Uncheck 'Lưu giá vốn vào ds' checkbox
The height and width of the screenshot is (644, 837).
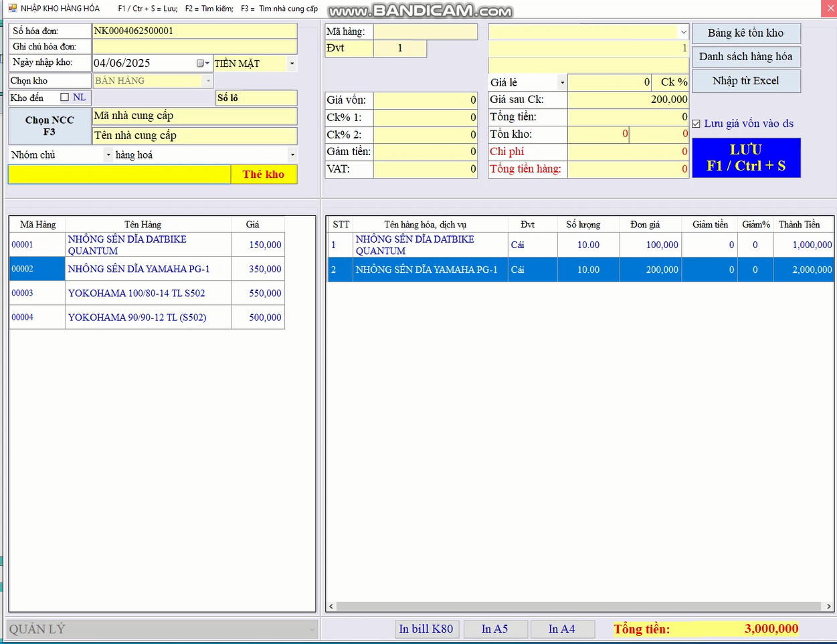click(x=696, y=124)
